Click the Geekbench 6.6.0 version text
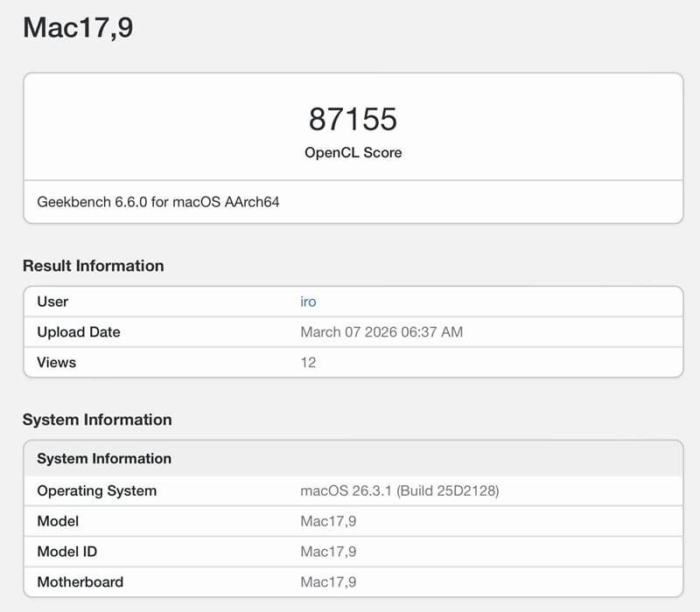Image resolution: width=700 pixels, height=612 pixels. [164, 202]
